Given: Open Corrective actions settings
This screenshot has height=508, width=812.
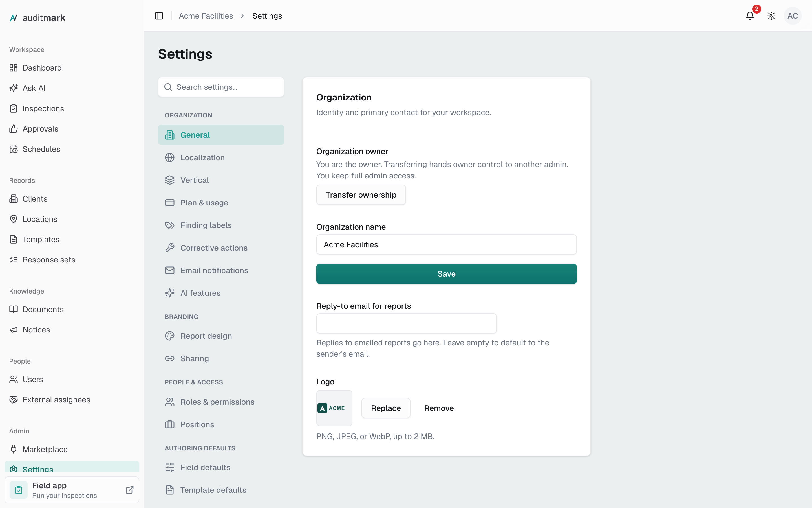Looking at the screenshot, I should 221,248.
